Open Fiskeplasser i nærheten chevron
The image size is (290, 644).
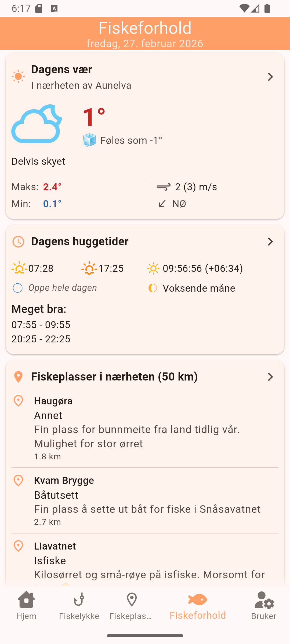[x=270, y=377]
